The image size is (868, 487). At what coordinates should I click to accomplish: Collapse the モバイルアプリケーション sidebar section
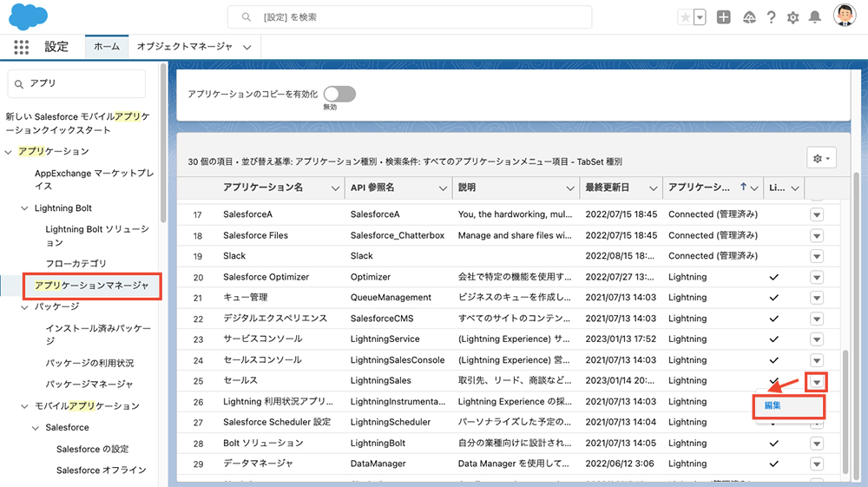click(x=24, y=406)
